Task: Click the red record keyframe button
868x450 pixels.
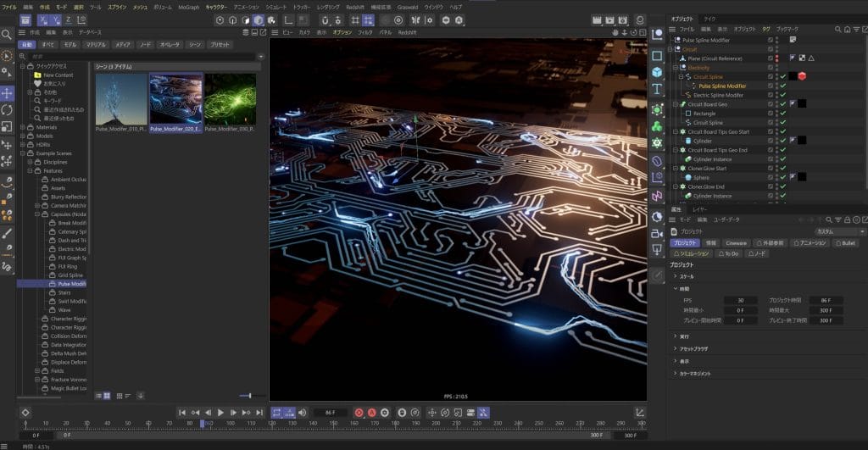Action: click(x=359, y=413)
